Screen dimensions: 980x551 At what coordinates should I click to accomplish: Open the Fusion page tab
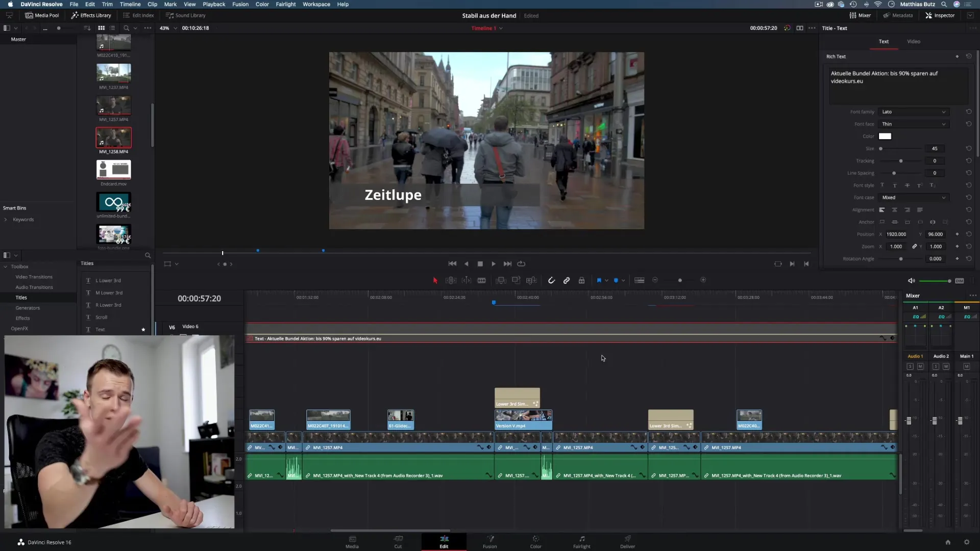489,542
